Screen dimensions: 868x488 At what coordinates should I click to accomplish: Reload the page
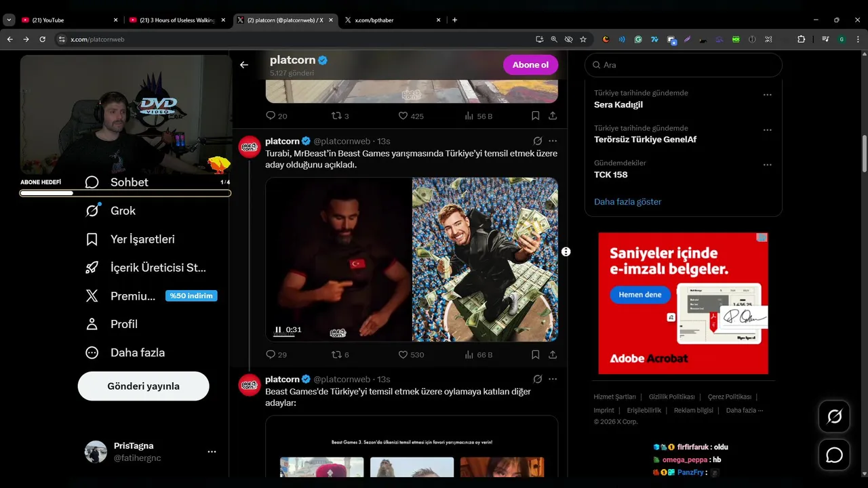tap(43, 39)
